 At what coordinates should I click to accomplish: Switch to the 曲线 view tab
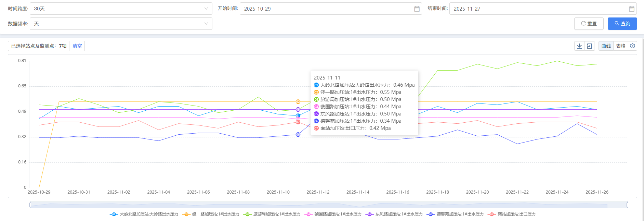point(606,46)
